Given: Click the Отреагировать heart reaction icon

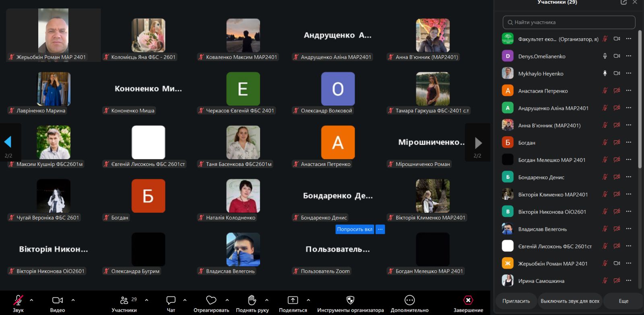Looking at the screenshot, I should pyautogui.click(x=211, y=300).
